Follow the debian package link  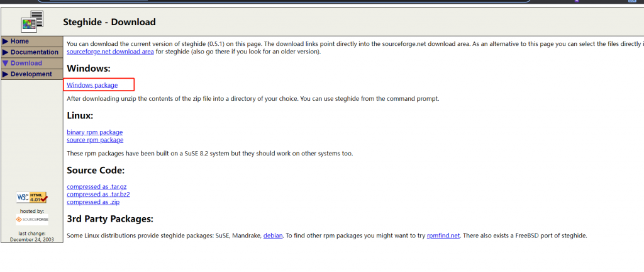click(x=272, y=235)
